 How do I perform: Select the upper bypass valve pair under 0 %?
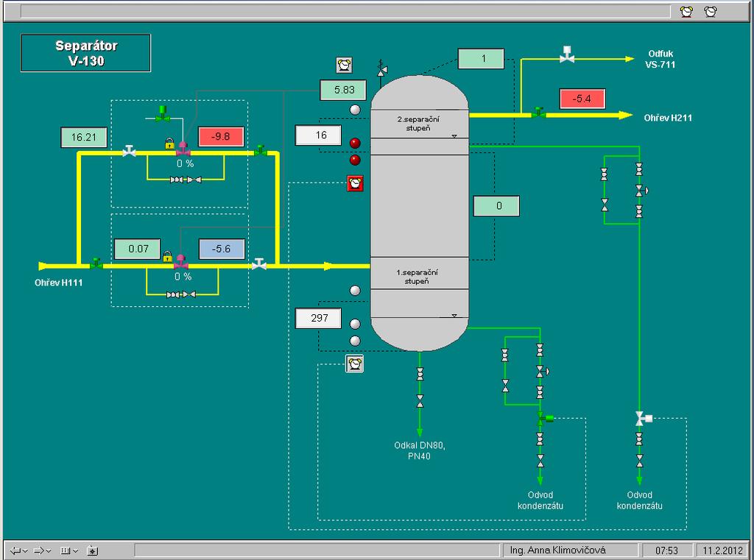[x=186, y=180]
